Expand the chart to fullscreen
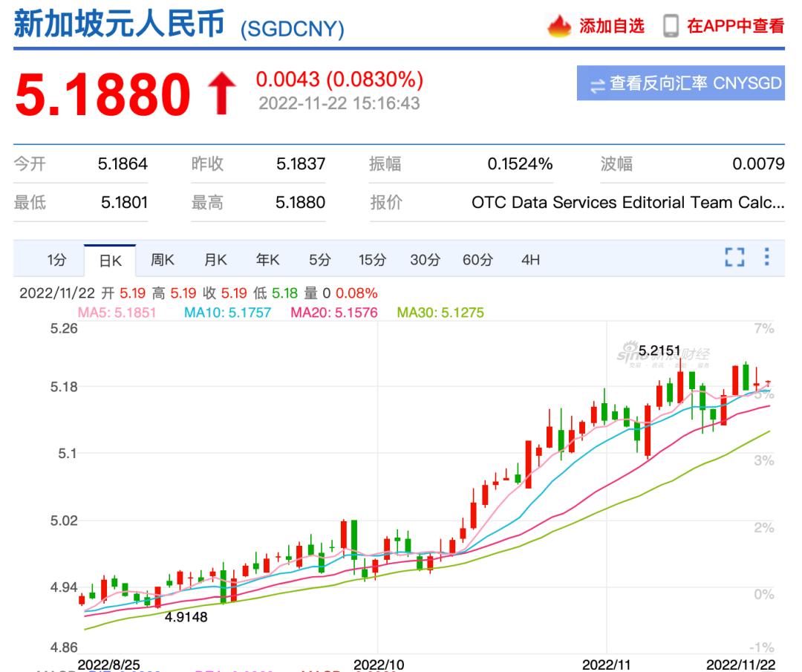 click(734, 258)
